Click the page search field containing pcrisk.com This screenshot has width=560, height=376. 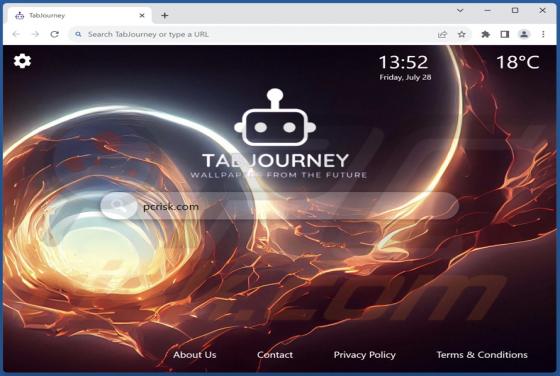[x=280, y=206]
